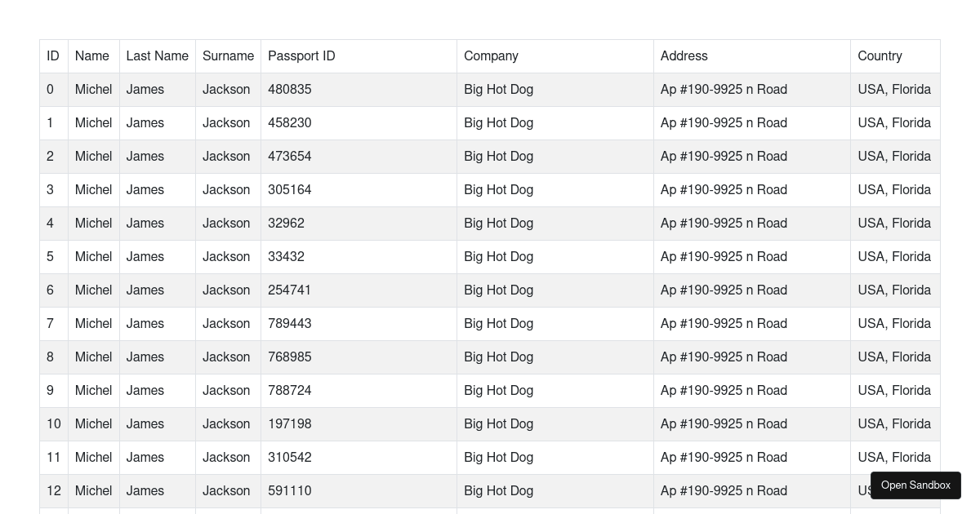980x514 pixels.
Task: Click the Name column header
Action: point(92,56)
